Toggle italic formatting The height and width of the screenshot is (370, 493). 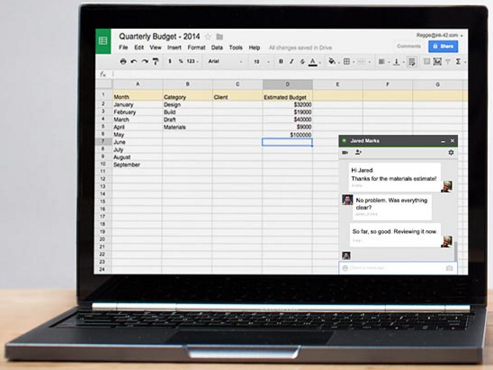pos(291,61)
